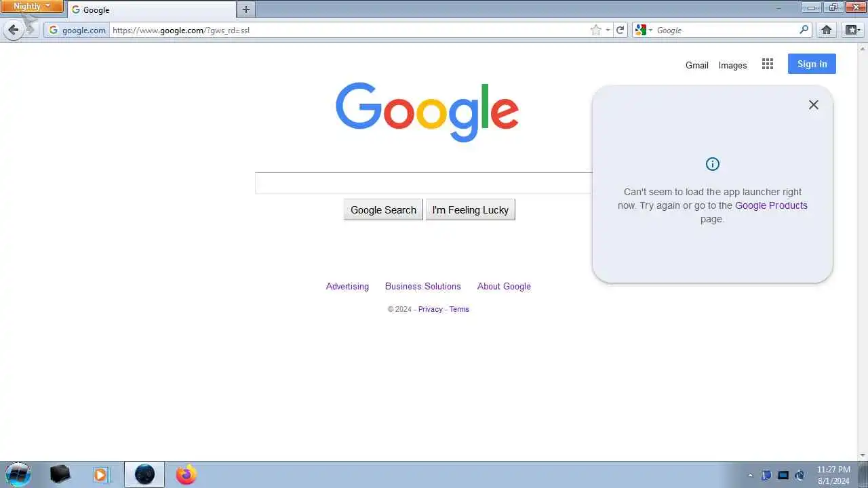868x488 pixels.
Task: Click the Google Search button
Action: [383, 209]
